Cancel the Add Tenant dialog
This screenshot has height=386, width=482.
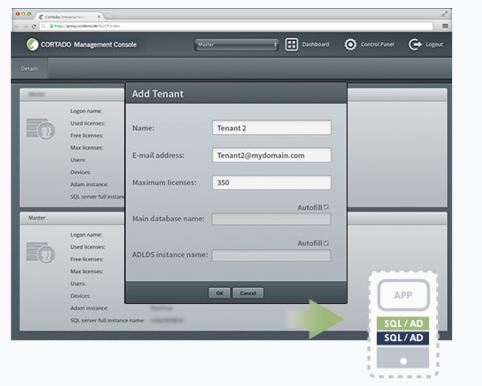click(x=248, y=293)
